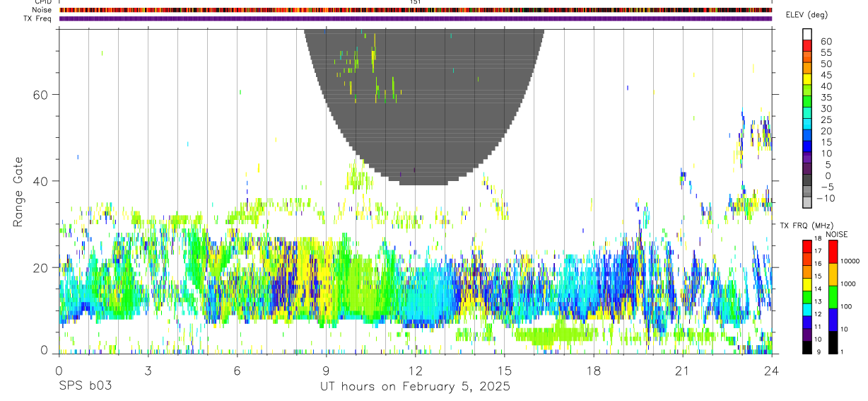Click the '21' tick on UT hours axis
This screenshot has height=401, width=868.
682,371
